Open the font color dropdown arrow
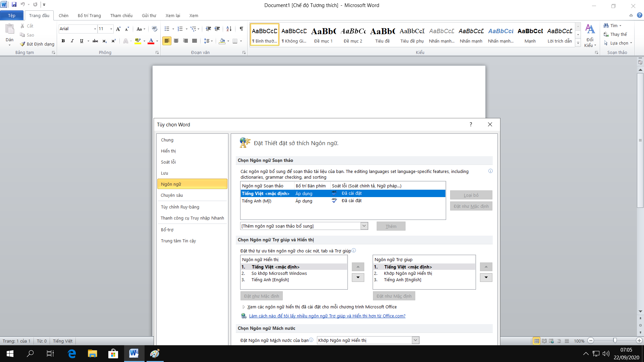The image size is (644, 362). pyautogui.click(x=157, y=41)
